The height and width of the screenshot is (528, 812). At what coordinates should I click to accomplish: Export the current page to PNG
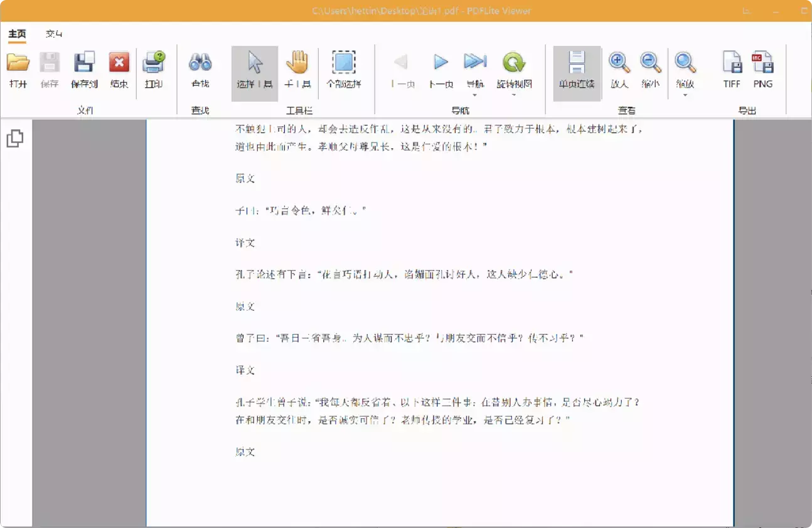(x=763, y=69)
